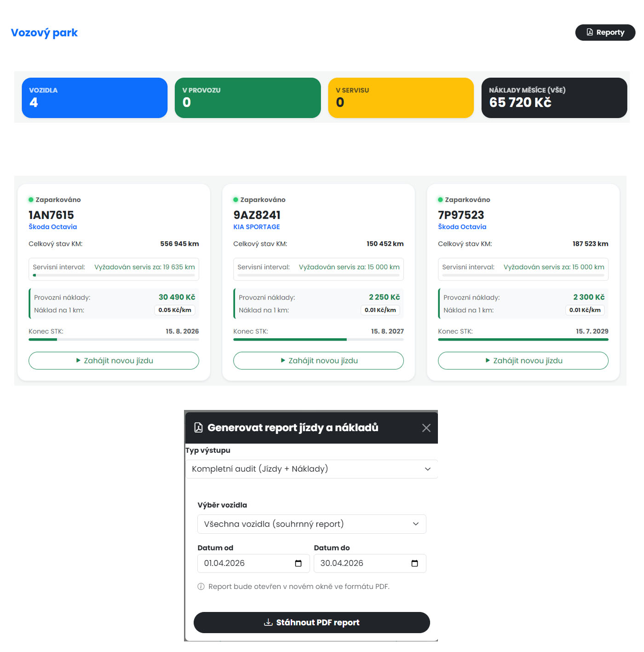Select the V provozu green stat card
The image size is (644, 652).
(x=247, y=98)
